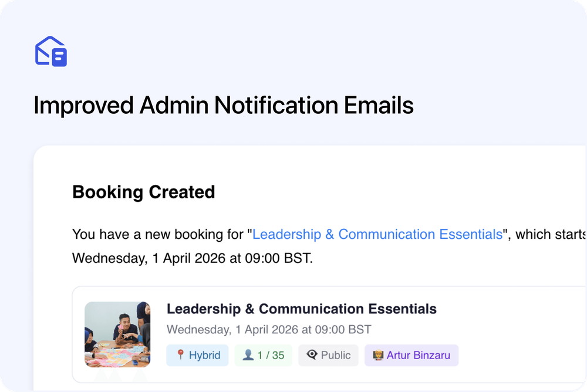Click the Improved Admin Notification Emails title
Viewport: 587px width, 392px height.
[224, 106]
